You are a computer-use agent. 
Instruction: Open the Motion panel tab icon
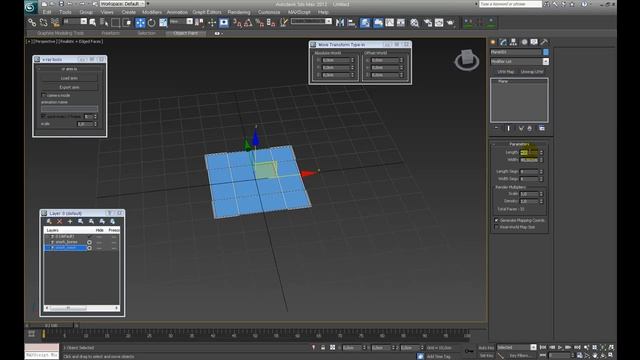point(524,42)
